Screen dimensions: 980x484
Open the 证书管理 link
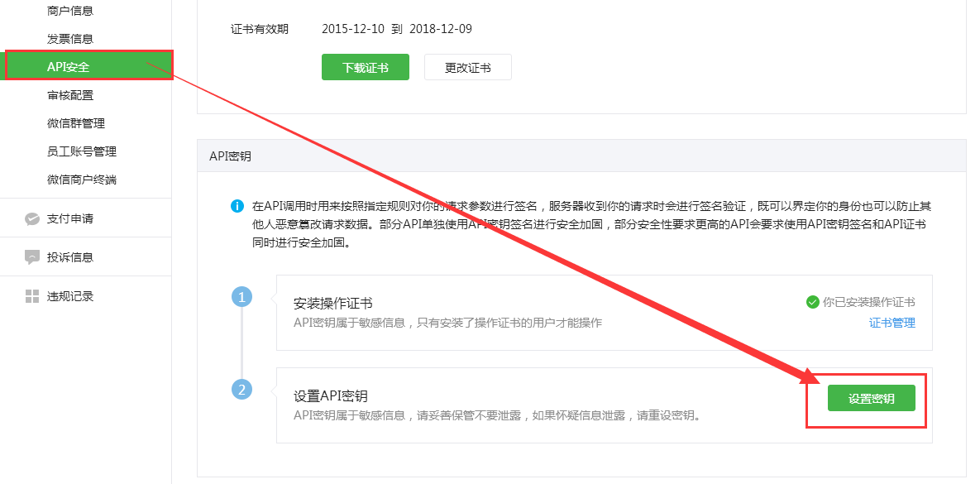(x=892, y=323)
